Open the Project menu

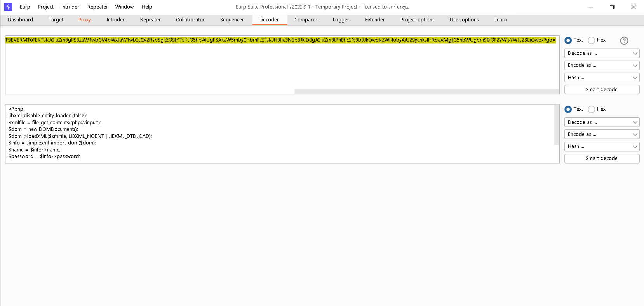tap(46, 7)
